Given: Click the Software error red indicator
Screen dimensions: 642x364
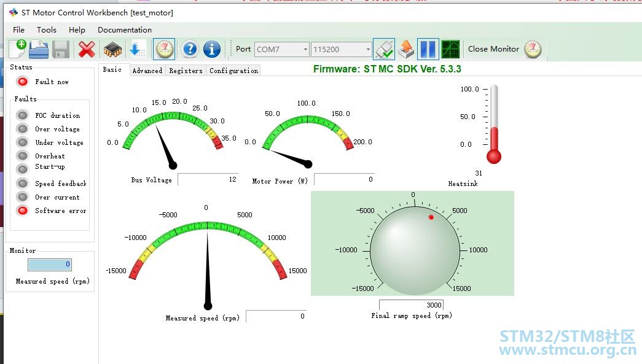Looking at the screenshot, I should click(23, 211).
